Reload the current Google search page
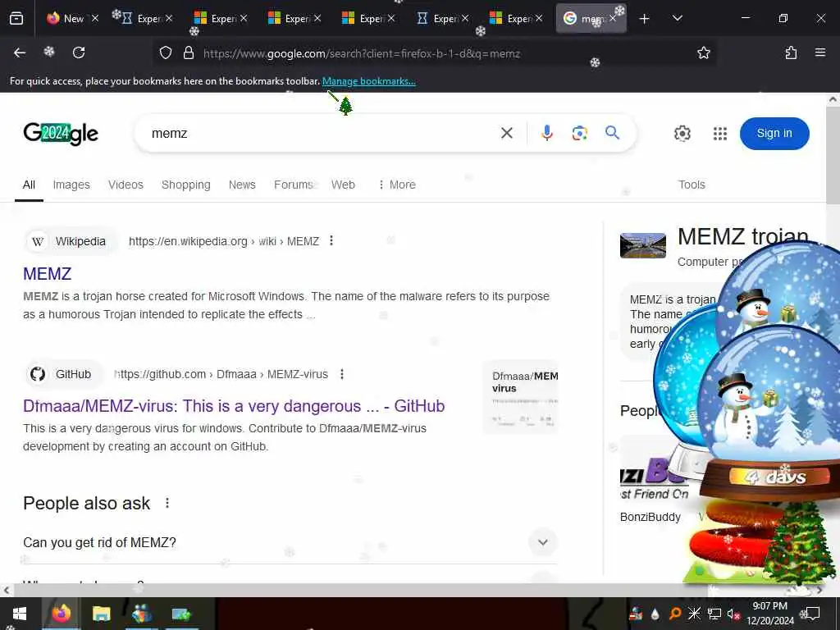Image resolution: width=840 pixels, height=630 pixels. 79,52
